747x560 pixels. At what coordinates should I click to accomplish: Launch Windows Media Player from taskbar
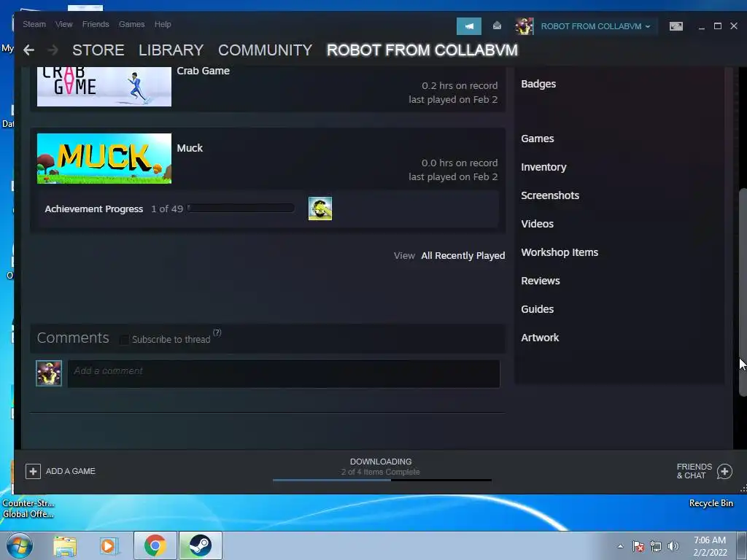(x=109, y=545)
